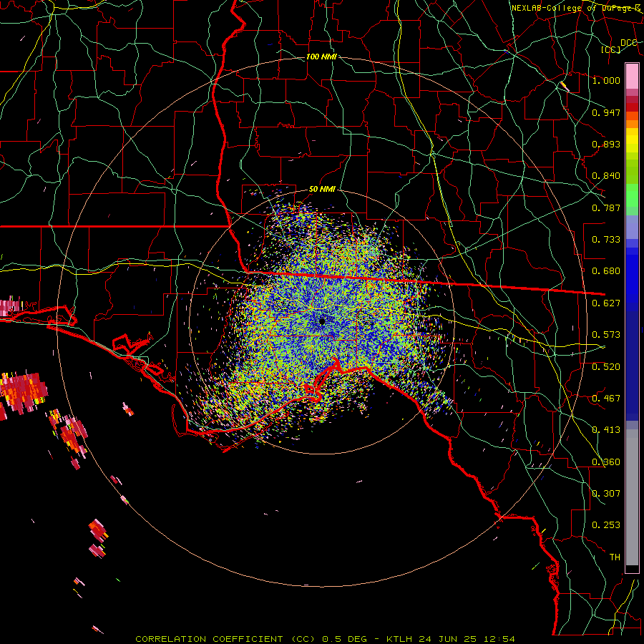Screen dimensions: 644x644
Task: Click the 0.253 legend value
Action: tap(606, 525)
